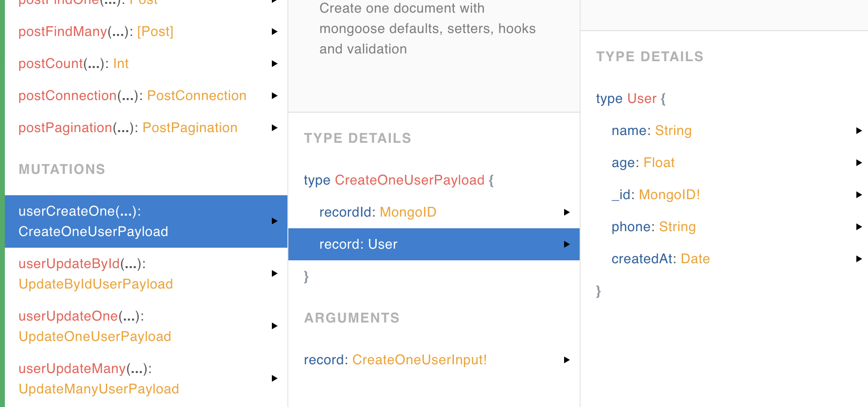Click the Date type of createdAt

(695, 259)
